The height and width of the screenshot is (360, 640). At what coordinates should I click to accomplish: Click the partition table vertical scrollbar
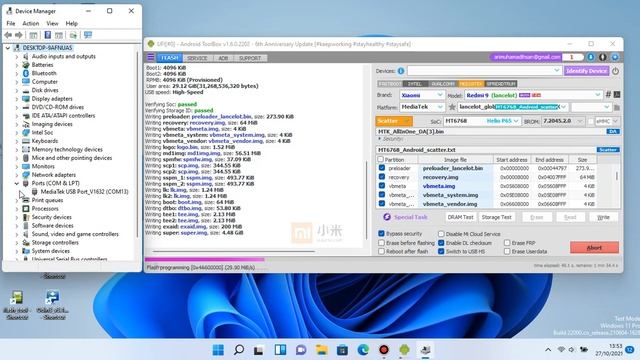(617, 176)
